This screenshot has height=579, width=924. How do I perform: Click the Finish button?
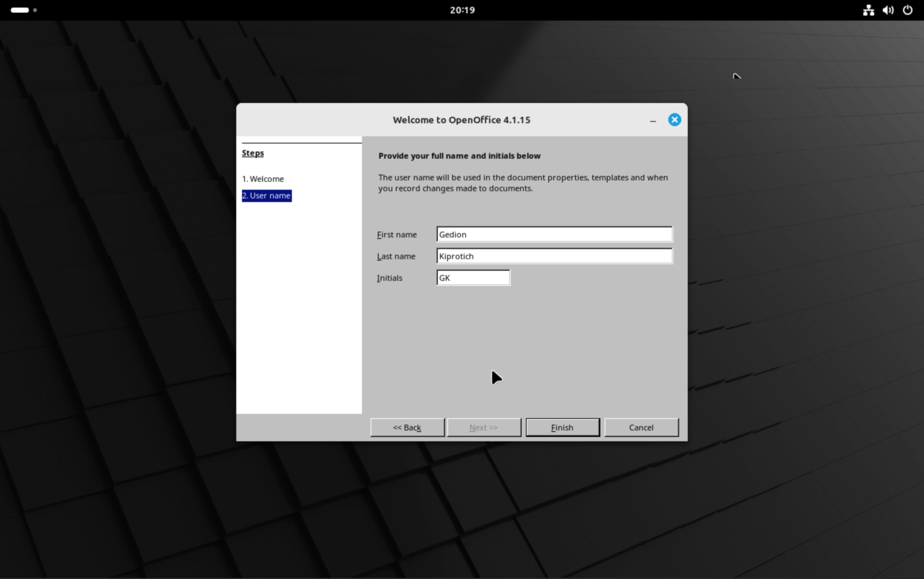click(562, 427)
